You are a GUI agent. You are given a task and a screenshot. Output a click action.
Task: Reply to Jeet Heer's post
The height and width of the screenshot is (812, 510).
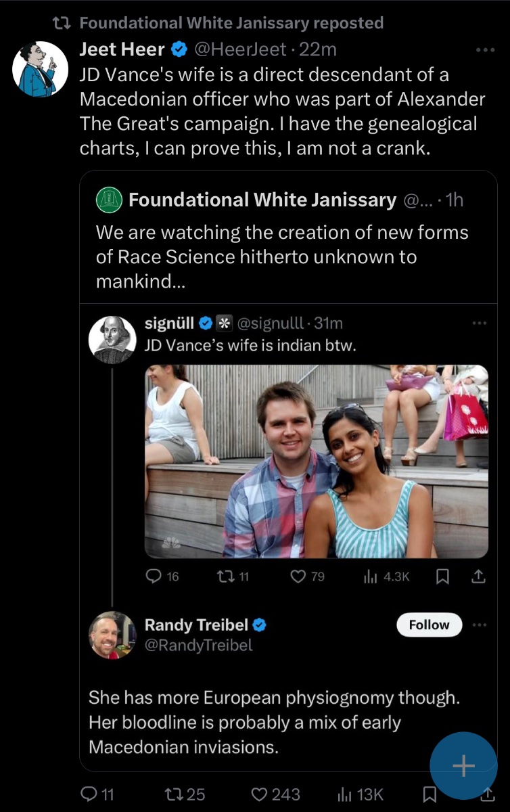[x=89, y=794]
